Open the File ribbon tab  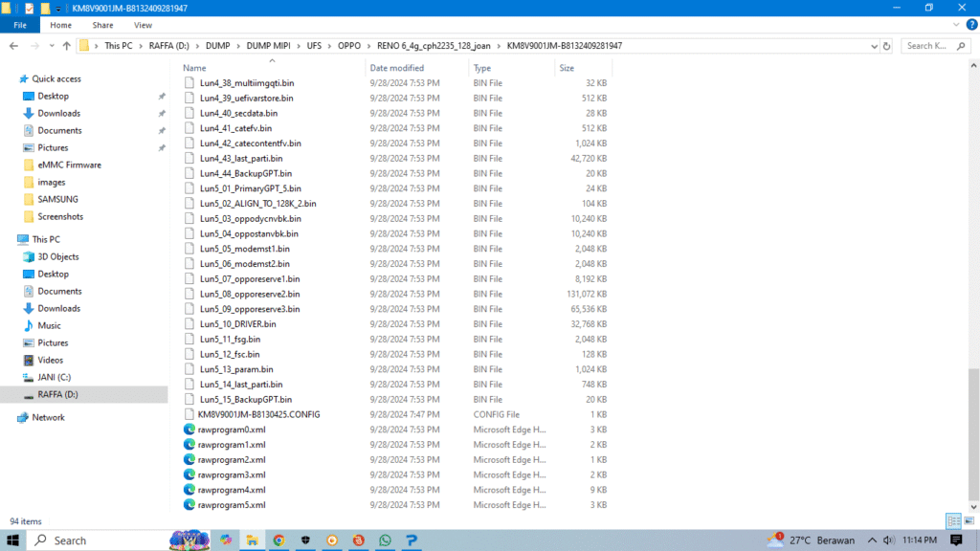tap(20, 25)
